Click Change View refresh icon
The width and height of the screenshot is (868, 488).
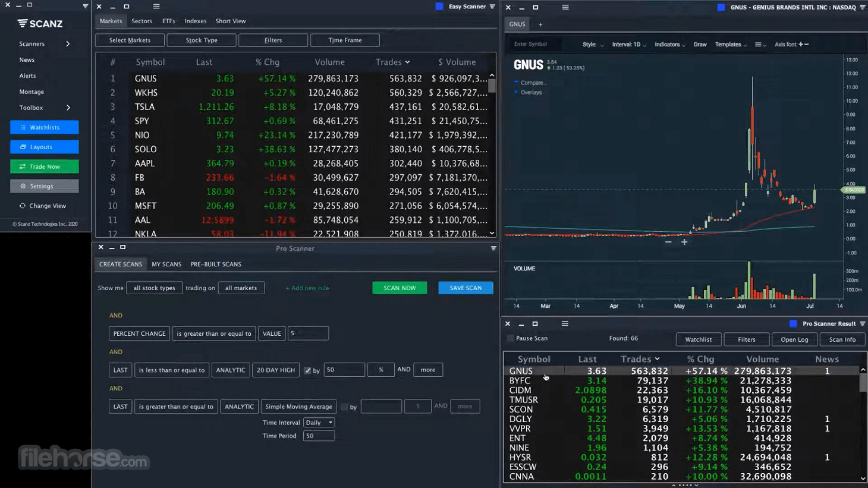click(23, 206)
